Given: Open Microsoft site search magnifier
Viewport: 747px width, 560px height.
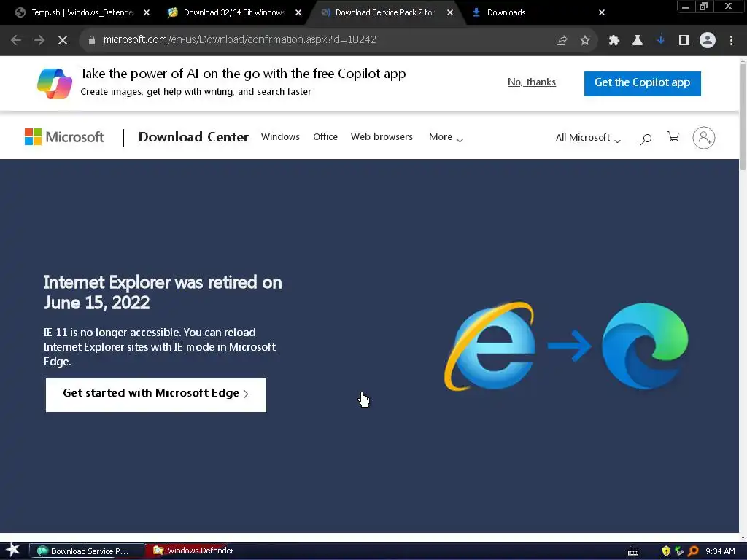Looking at the screenshot, I should click(x=646, y=139).
